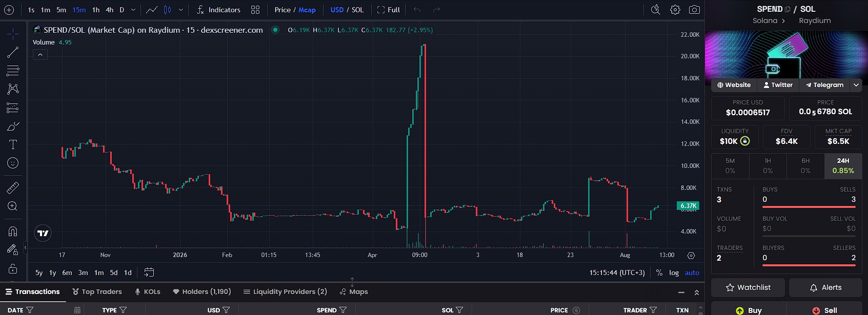Select the crosshair cursor tool

(13, 34)
